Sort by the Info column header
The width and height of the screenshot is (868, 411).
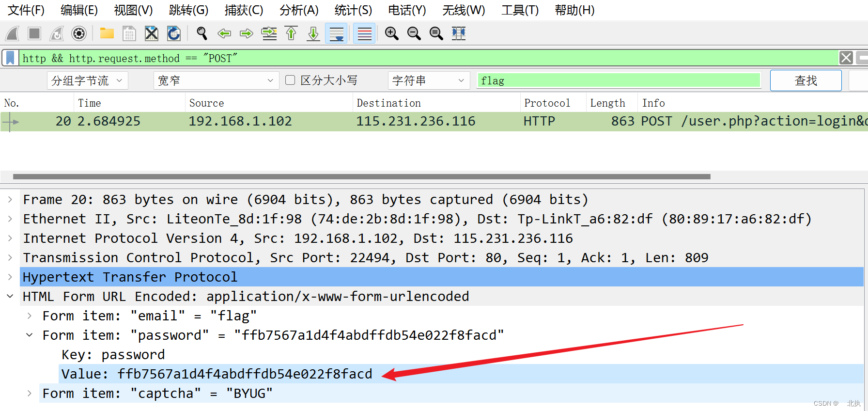[753, 103]
